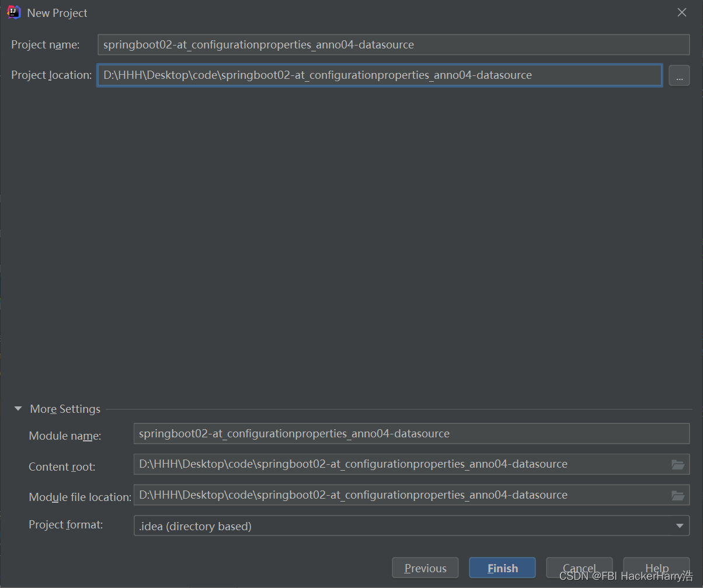
Task: Browse for project location with ellipsis button
Action: point(679,75)
